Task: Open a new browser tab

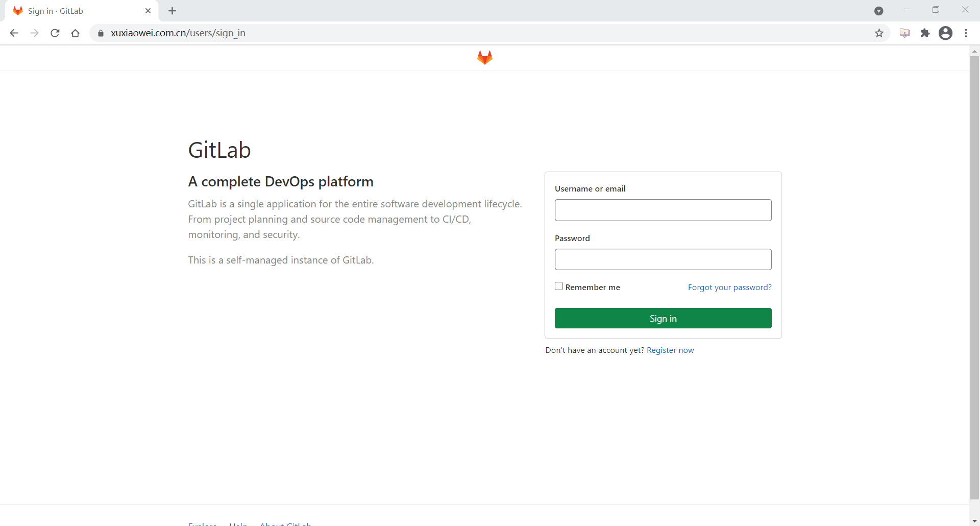Action: tap(172, 11)
